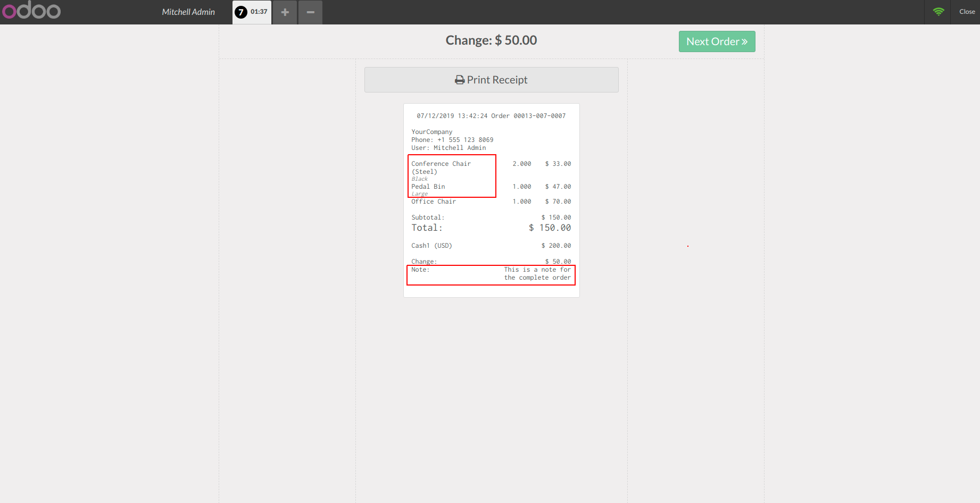The image size is (980, 503).
Task: Select the Total amount on the receipt
Action: click(x=549, y=228)
